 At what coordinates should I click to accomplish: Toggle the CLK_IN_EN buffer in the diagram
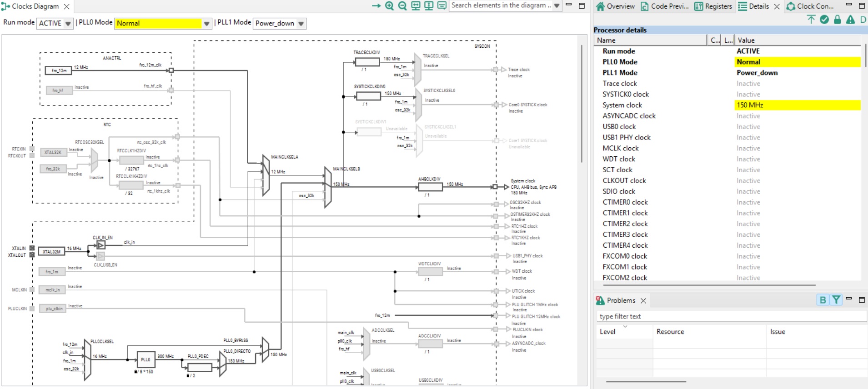pyautogui.click(x=101, y=245)
